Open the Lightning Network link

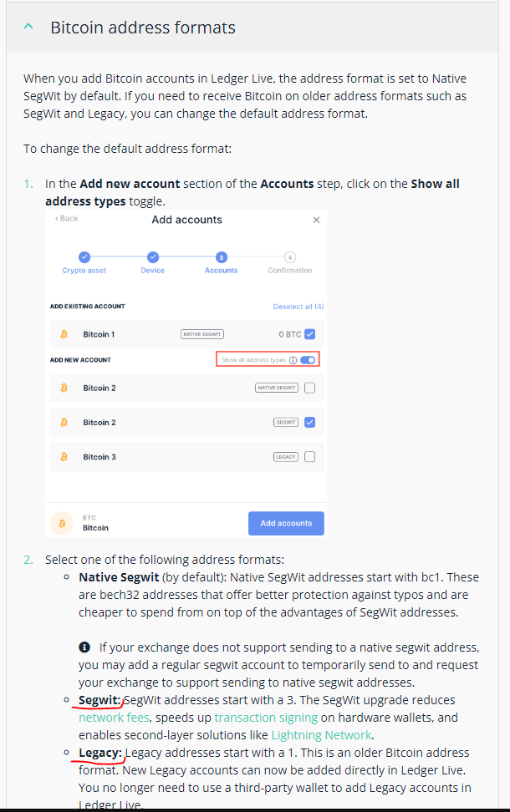coord(321,735)
